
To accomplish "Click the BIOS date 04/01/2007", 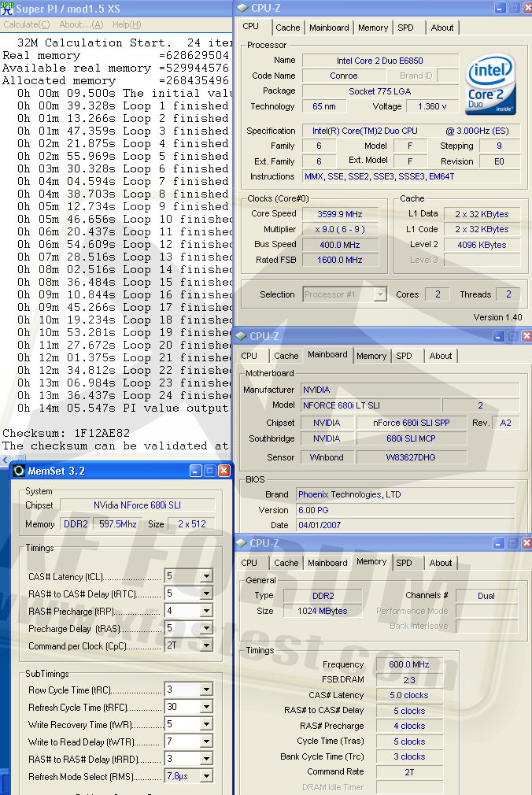I will [x=405, y=525].
